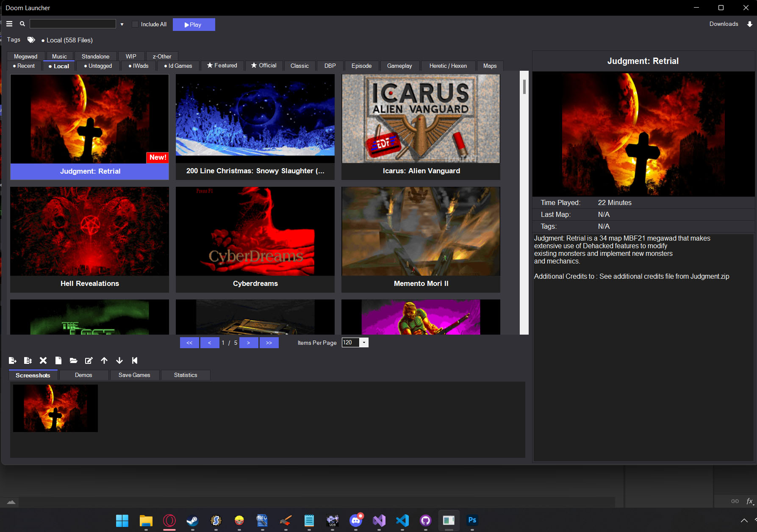Open the Statistics tab
The height and width of the screenshot is (532, 757).
point(186,375)
